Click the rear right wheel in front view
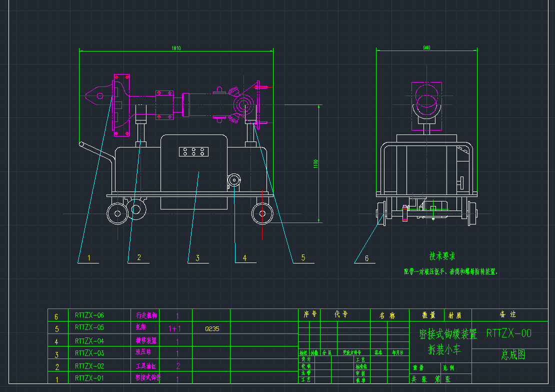Viewport: 555px width, 392px height. [x=261, y=213]
